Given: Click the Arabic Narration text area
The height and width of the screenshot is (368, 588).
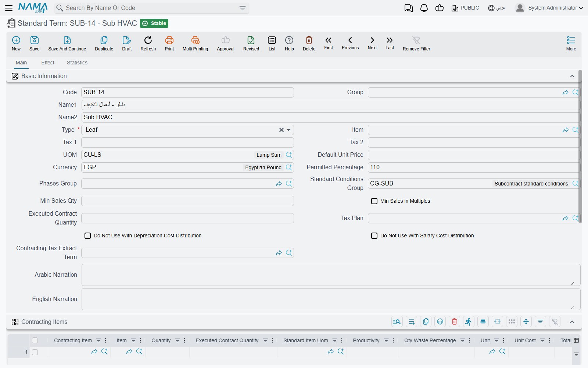Looking at the screenshot, I should (331, 275).
